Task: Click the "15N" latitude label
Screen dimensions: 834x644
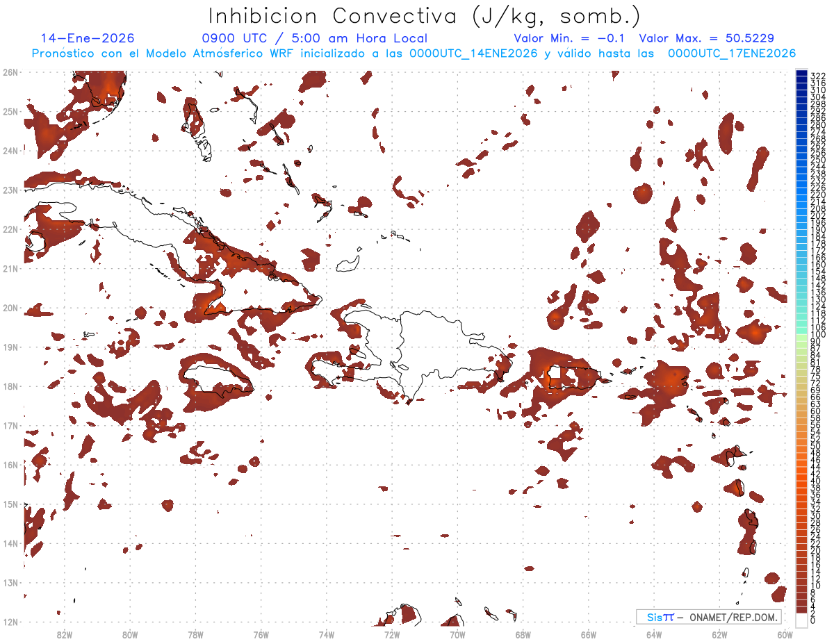Action: coord(10,504)
